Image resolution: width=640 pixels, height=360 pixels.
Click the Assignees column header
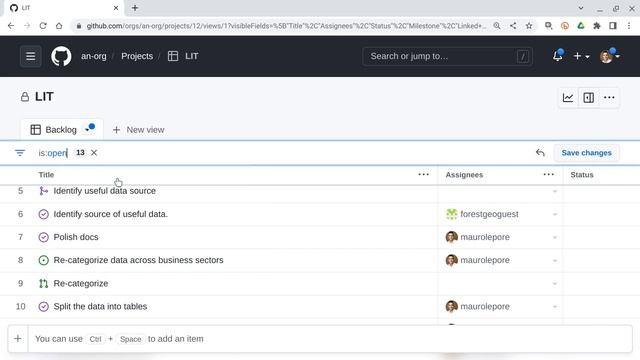464,175
